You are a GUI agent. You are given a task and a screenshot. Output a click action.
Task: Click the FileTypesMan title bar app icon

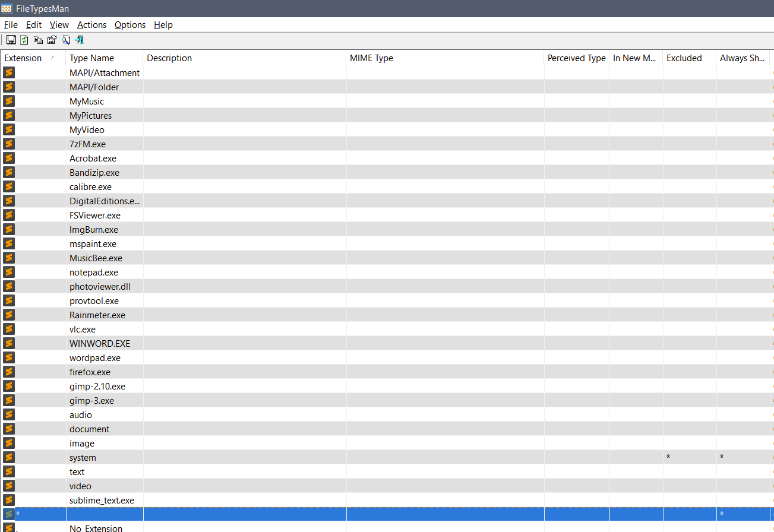click(7, 8)
